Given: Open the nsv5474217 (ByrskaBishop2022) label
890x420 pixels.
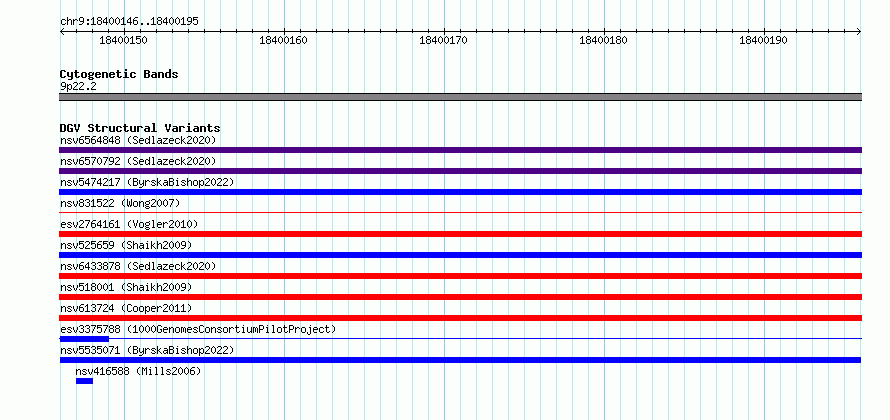Looking at the screenshot, I should pos(147,182).
